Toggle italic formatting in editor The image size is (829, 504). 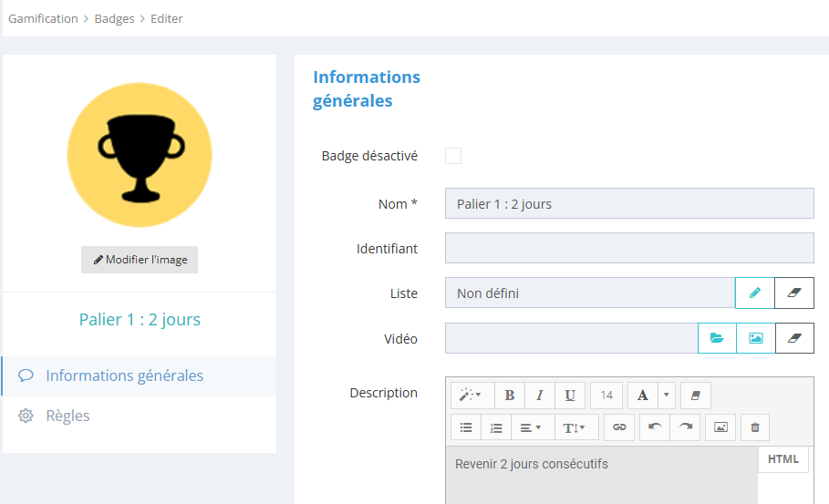coord(540,396)
